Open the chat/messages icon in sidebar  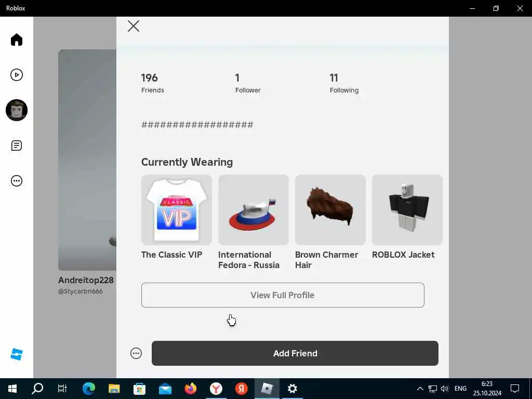pyautogui.click(x=16, y=145)
